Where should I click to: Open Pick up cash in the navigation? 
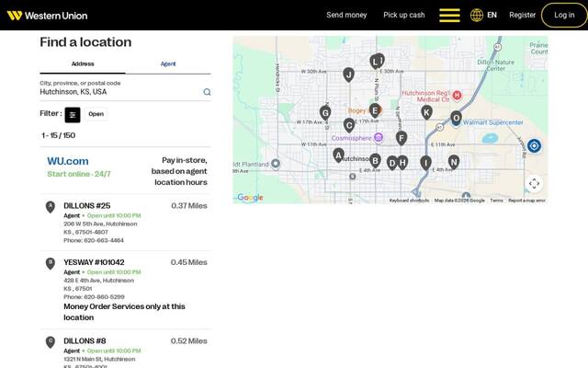[404, 15]
